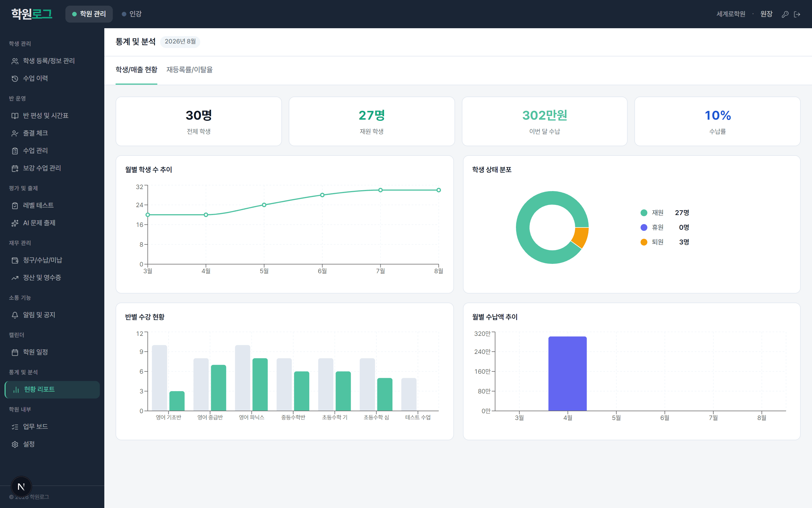The image size is (812, 508).
Task: Click the purple 4월 bar in 월별 수납액 추이
Action: click(x=567, y=374)
